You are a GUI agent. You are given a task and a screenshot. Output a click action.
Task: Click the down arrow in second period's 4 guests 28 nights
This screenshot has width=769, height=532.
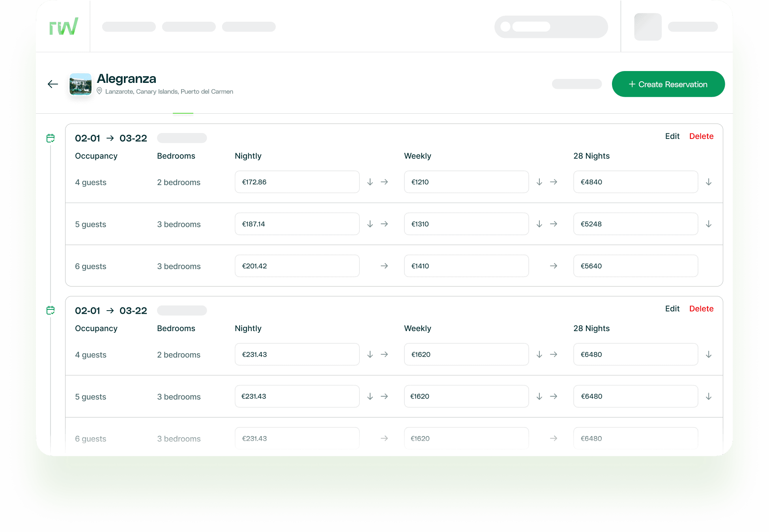709,354
